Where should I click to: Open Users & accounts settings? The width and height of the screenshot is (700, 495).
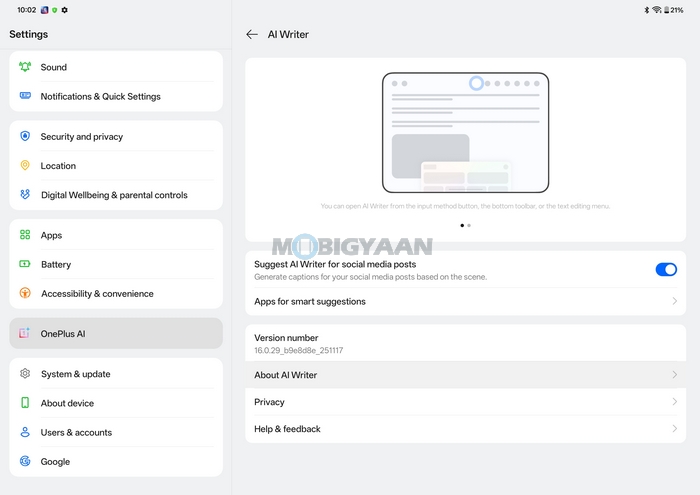click(76, 433)
